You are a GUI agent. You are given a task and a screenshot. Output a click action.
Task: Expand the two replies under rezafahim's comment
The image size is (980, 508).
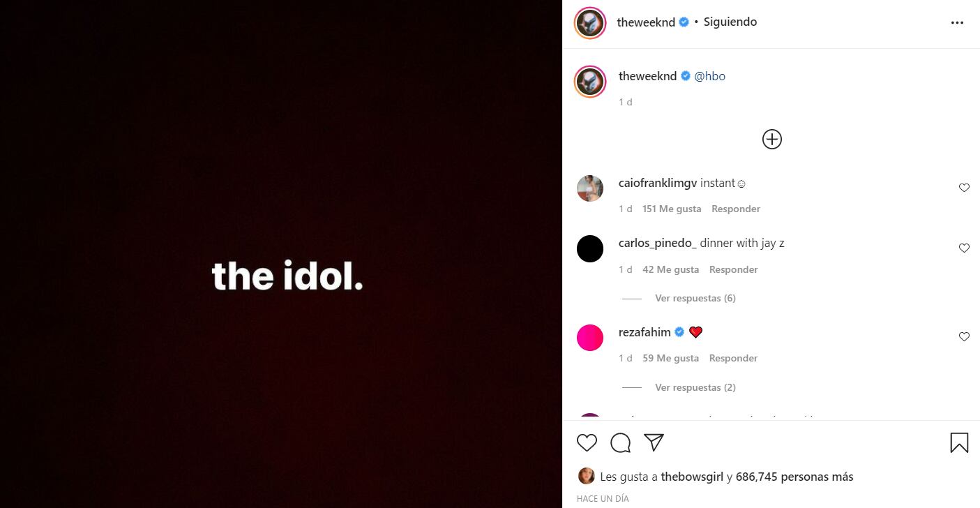[x=695, y=387]
